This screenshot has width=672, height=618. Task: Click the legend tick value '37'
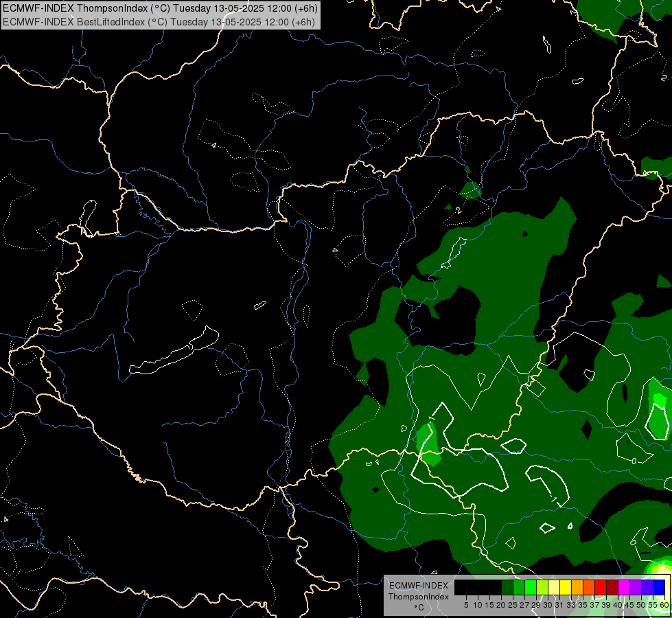click(594, 605)
